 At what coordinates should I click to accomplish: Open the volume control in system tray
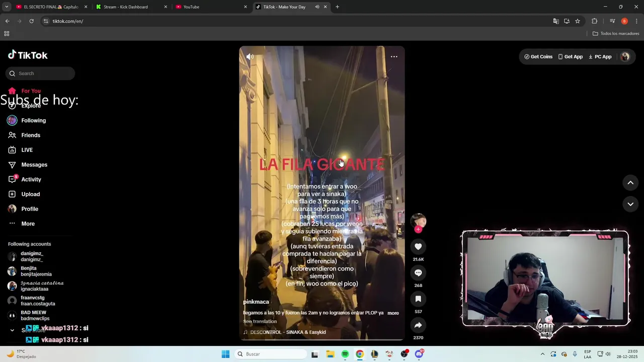608,354
